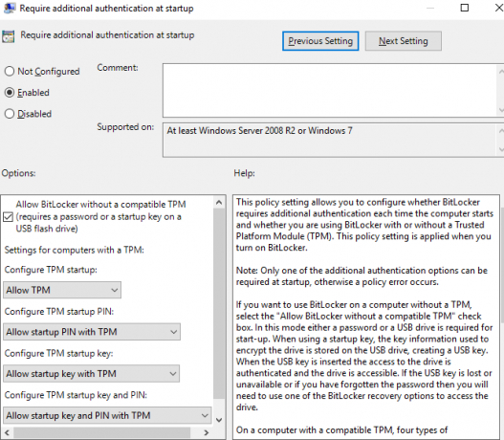Maximize the policy window
504x440 pixels.
(465, 8)
